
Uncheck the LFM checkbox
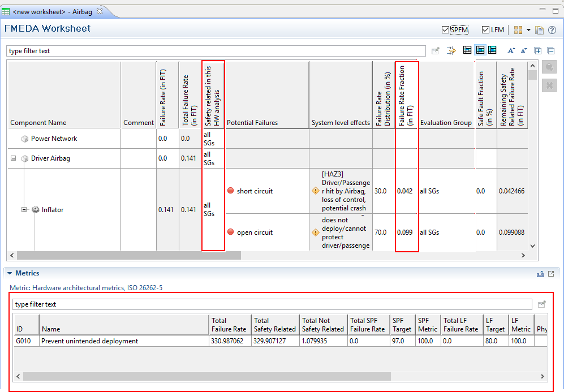485,30
